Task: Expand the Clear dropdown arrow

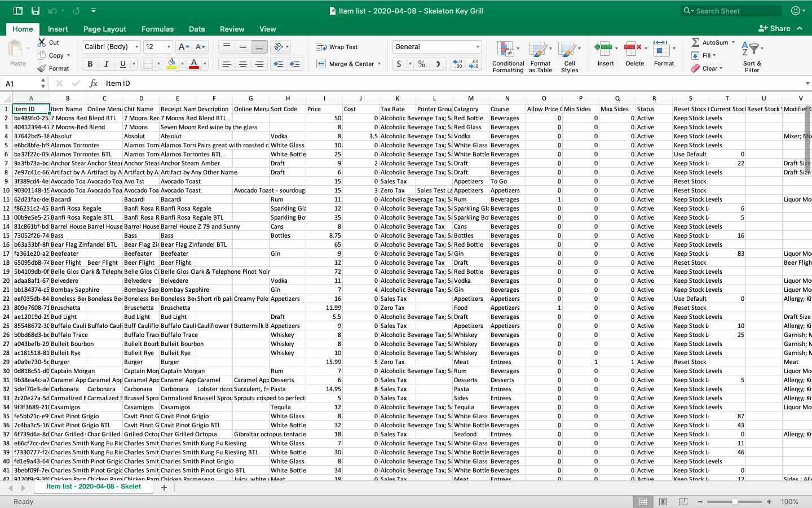Action: coord(721,68)
